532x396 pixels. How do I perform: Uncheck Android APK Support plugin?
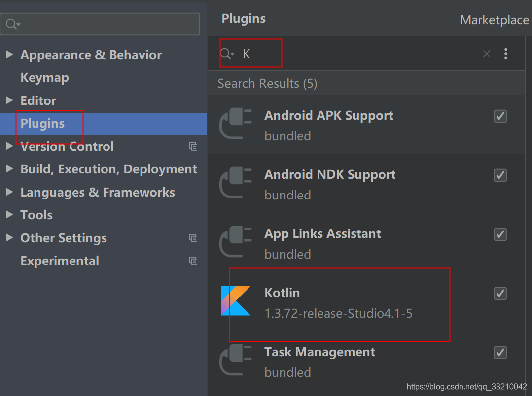pos(500,116)
